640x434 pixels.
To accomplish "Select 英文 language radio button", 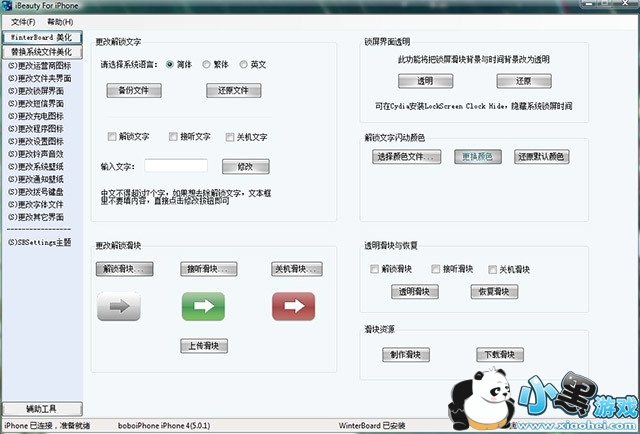I will click(x=243, y=65).
